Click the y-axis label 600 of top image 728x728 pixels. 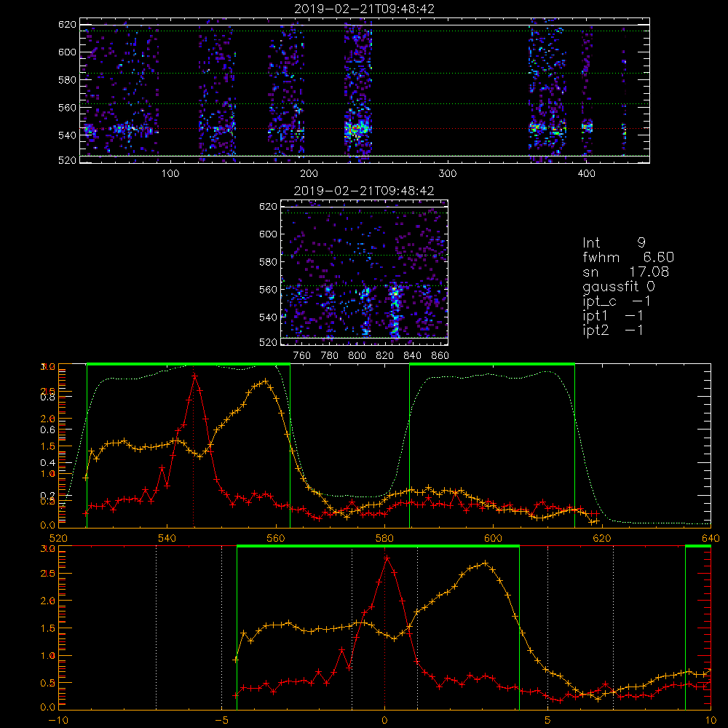67,52
